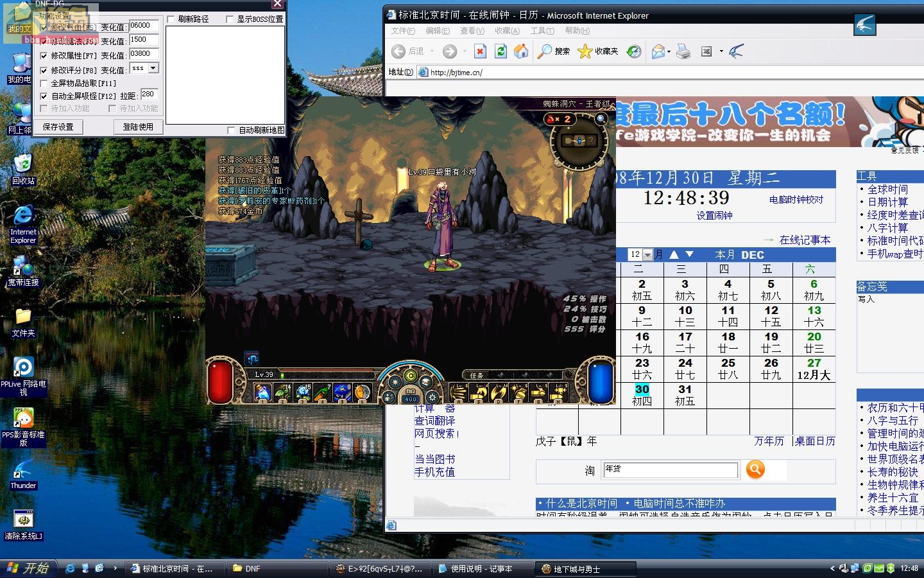This screenshot has height=578, width=924.
Task: Enable 全屏物品拾取[F11] checkbox
Action: coord(44,83)
